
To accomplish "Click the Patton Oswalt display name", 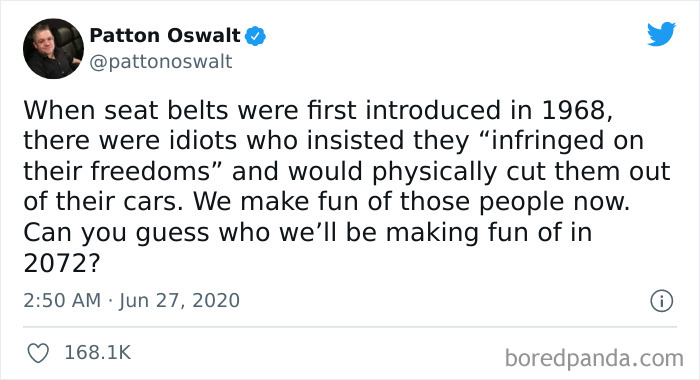I will [165, 36].
